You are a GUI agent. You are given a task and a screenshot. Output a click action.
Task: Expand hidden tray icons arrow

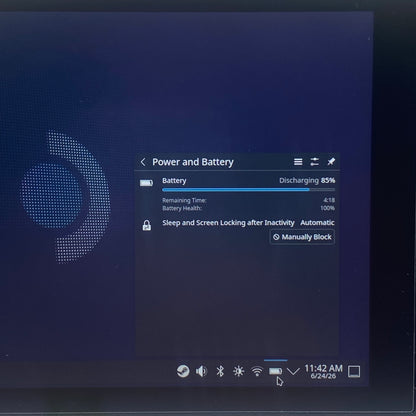(x=293, y=371)
